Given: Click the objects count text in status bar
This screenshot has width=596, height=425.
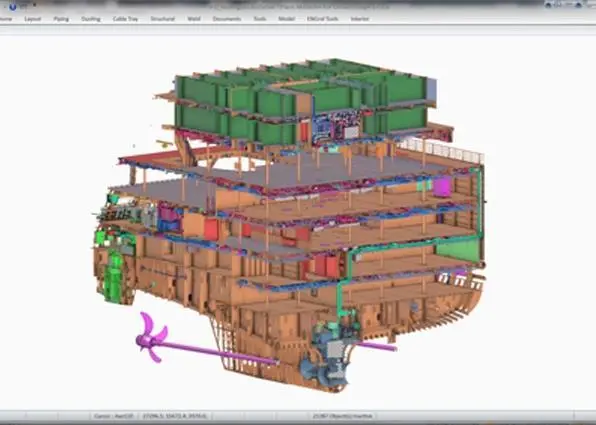Looking at the screenshot, I should (343, 416).
